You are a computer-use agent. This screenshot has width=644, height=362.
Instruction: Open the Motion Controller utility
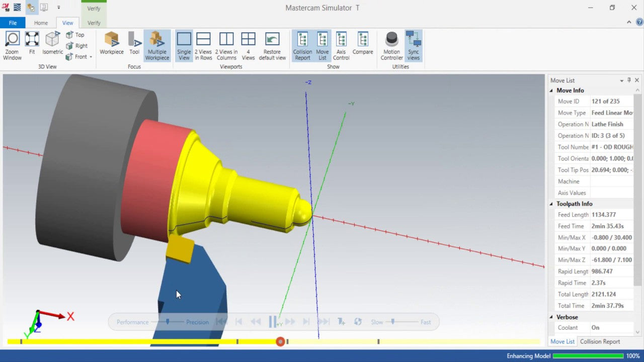391,46
